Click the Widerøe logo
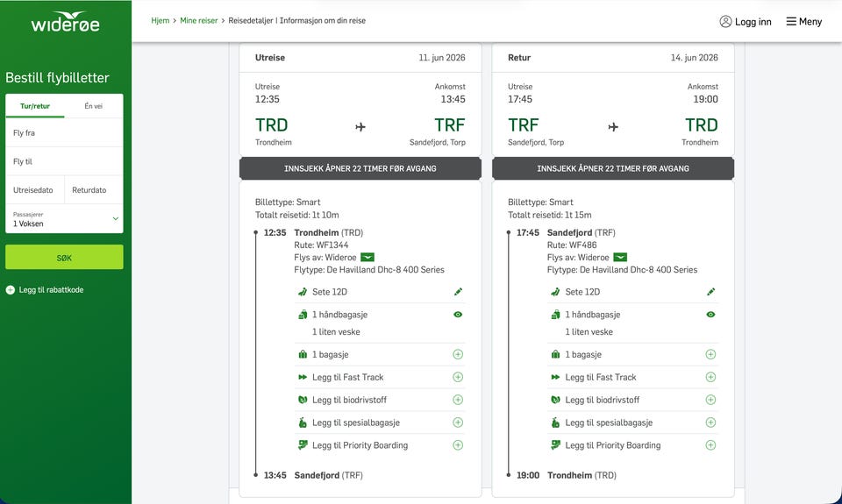Screen dimensions: 842x504 tap(66, 22)
